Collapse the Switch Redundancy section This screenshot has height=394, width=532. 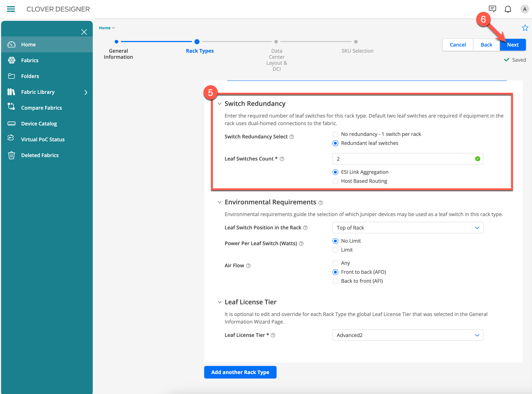[x=220, y=104]
